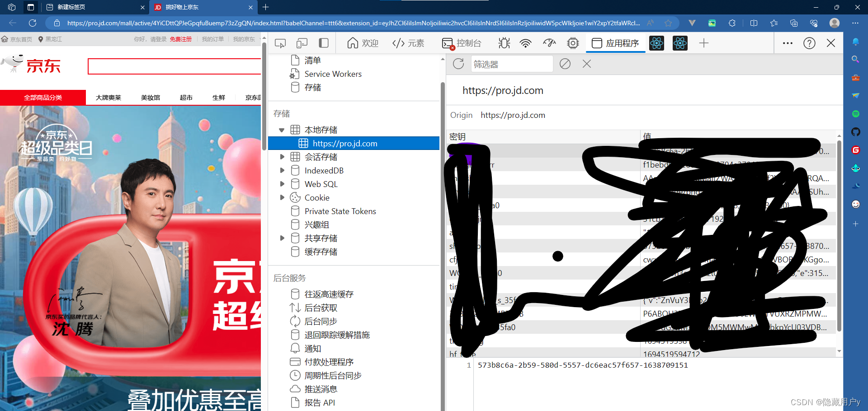868x411 pixels.
Task: Clear local storage using the circle-slash icon
Action: click(565, 64)
